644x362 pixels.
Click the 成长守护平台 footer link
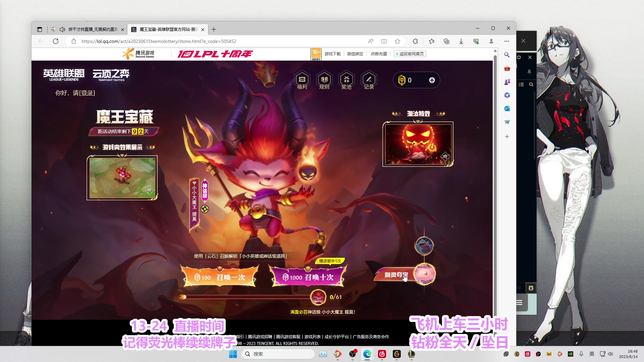click(x=337, y=337)
